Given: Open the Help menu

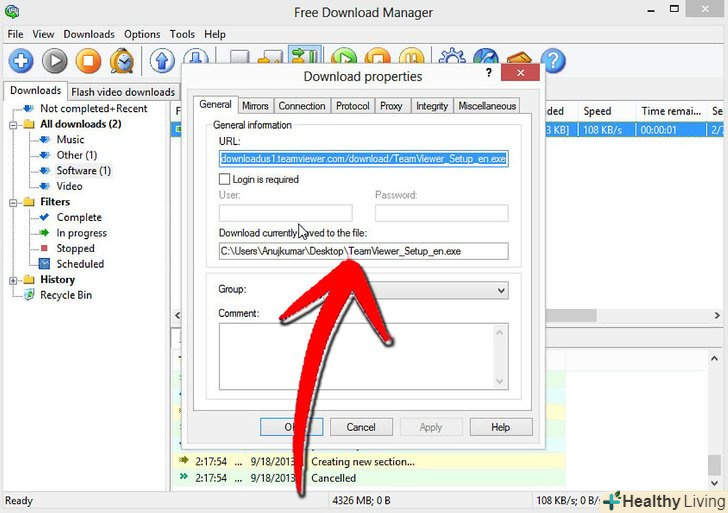Looking at the screenshot, I should coord(214,34).
